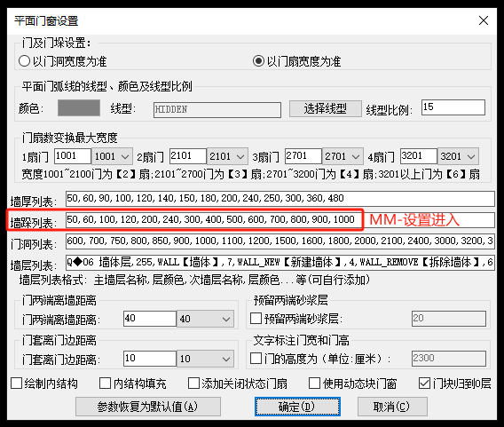This screenshot has width=504, height=427.
Task: Open the gray arc line color swatch
Action: (79, 108)
